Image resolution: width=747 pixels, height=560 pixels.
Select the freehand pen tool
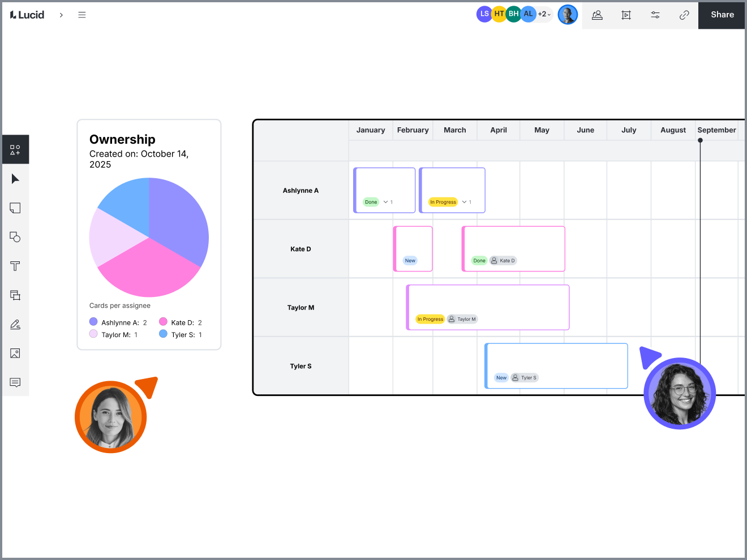pyautogui.click(x=15, y=325)
